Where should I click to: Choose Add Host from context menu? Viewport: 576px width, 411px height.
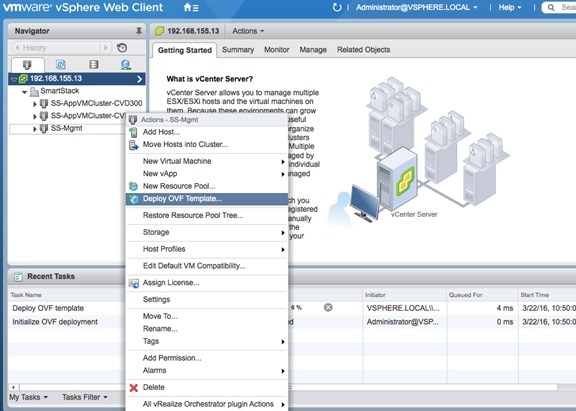click(x=207, y=132)
